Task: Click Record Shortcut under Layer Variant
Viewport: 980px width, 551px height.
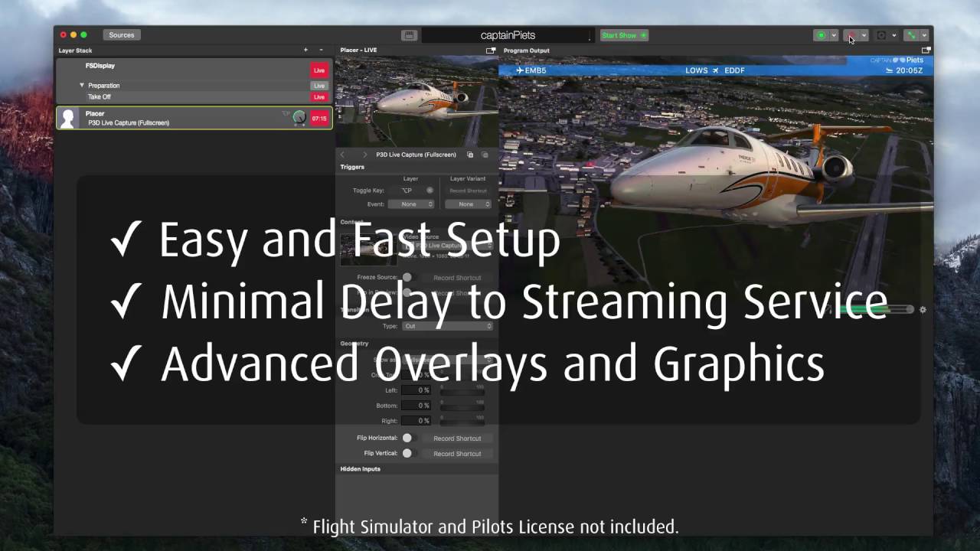Action: [468, 191]
